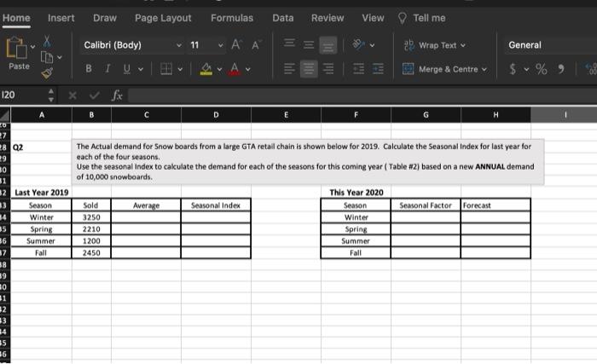
Task: Select the Forecast header cell
Action: click(496, 205)
